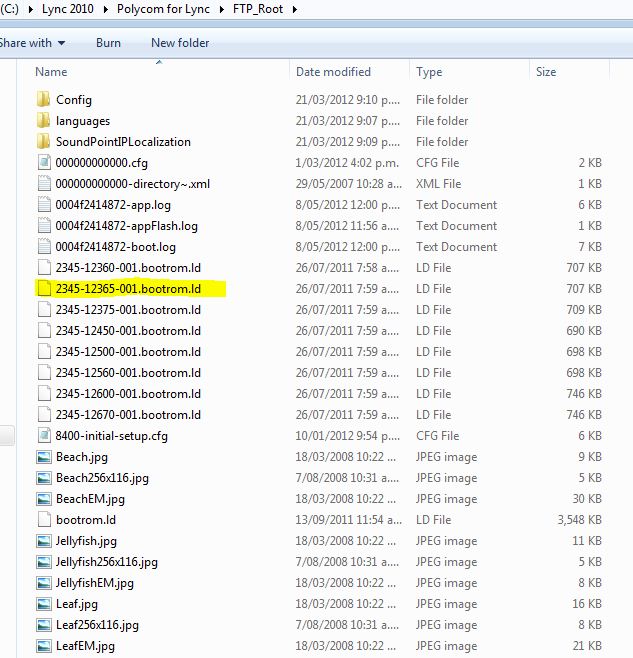
Task: Click the Type column header
Action: tap(429, 72)
